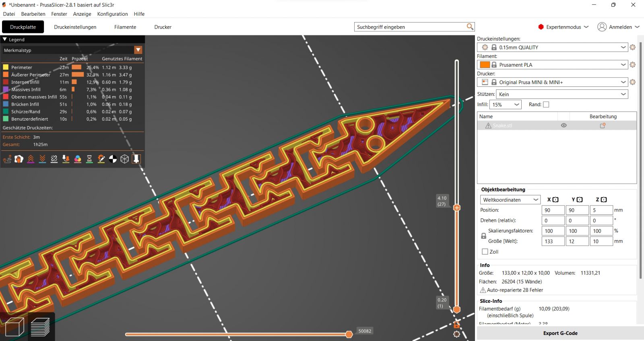Viewport: 644px width, 341px height.
Task: Toggle travel moves visibility icon in legend
Action: pos(7,159)
